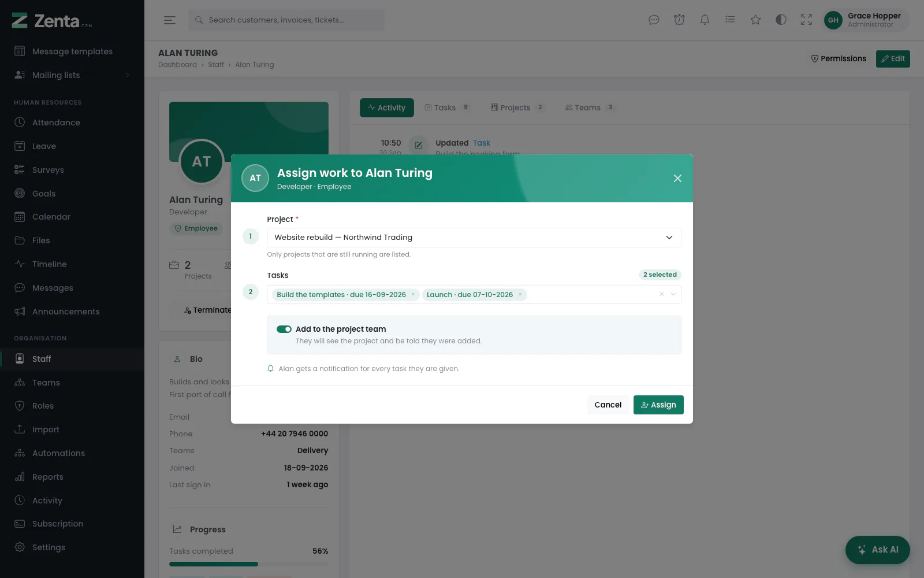Switch to the Tasks tab
The height and width of the screenshot is (578, 924).
(447, 108)
